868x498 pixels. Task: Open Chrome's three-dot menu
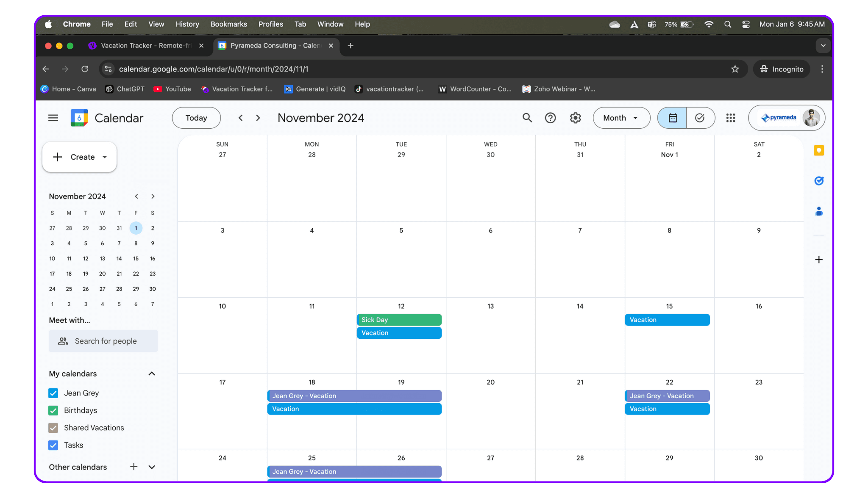tap(822, 69)
